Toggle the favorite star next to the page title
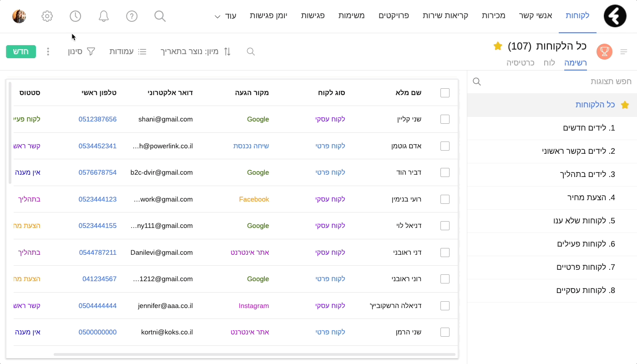 pos(498,46)
